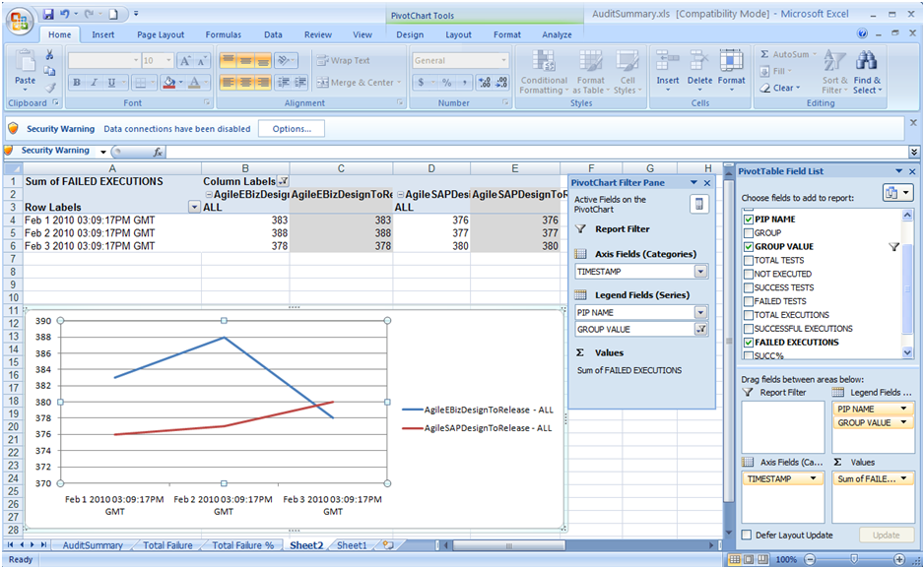Open the General number format dropdown

[x=503, y=61]
